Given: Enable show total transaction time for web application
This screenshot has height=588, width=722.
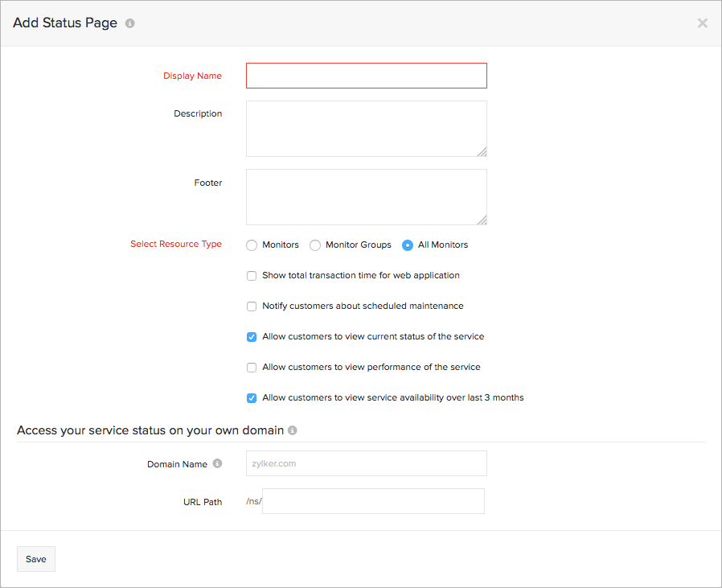Looking at the screenshot, I should coord(252,275).
